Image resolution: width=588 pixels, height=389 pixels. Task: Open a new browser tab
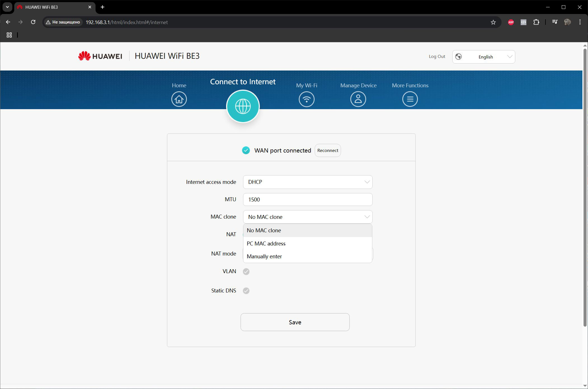[x=102, y=7]
